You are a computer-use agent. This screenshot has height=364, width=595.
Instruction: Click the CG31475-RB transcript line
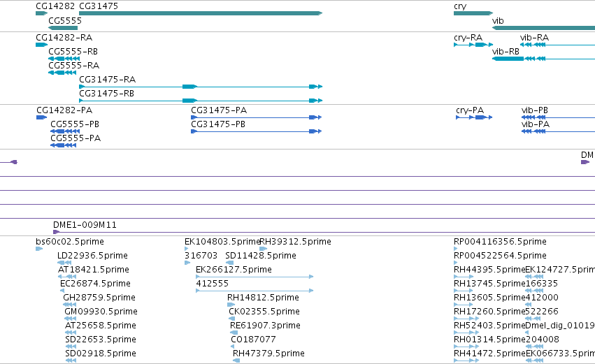pos(201,101)
